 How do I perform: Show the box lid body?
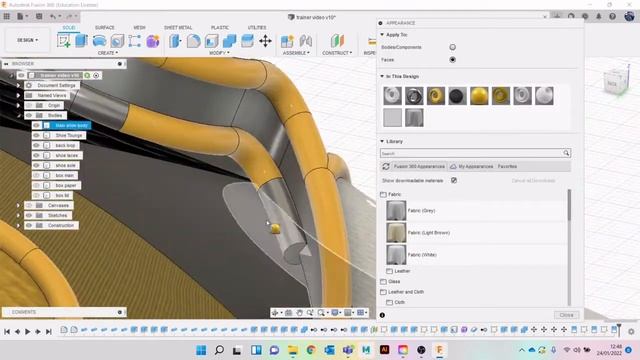[36, 195]
